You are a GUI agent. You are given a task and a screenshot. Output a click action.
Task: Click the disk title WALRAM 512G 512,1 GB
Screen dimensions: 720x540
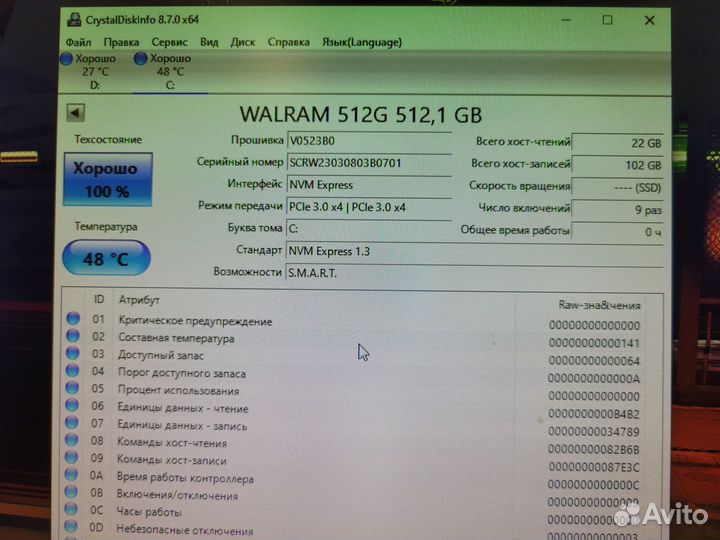point(361,114)
